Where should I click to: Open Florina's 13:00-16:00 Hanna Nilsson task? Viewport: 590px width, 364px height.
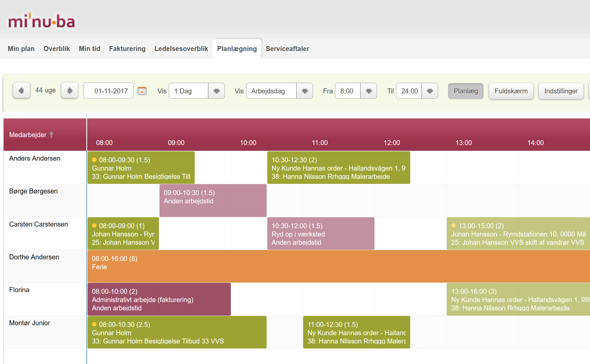tap(518, 299)
